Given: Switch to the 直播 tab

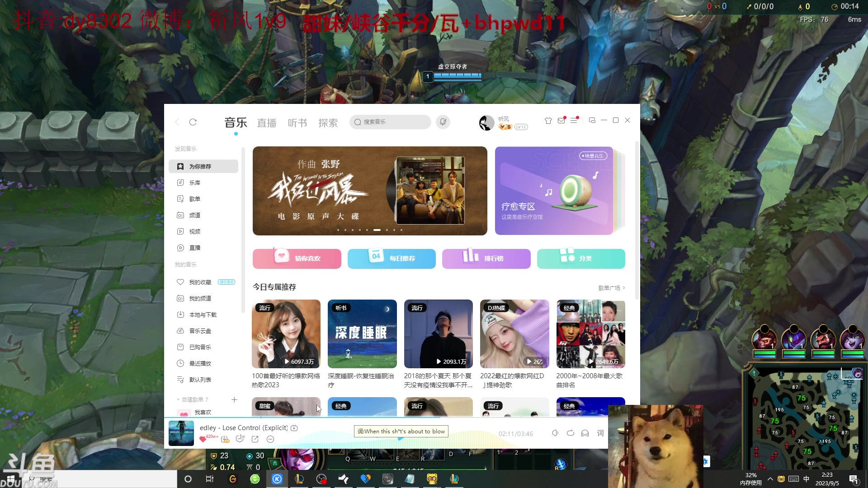Looking at the screenshot, I should [267, 123].
